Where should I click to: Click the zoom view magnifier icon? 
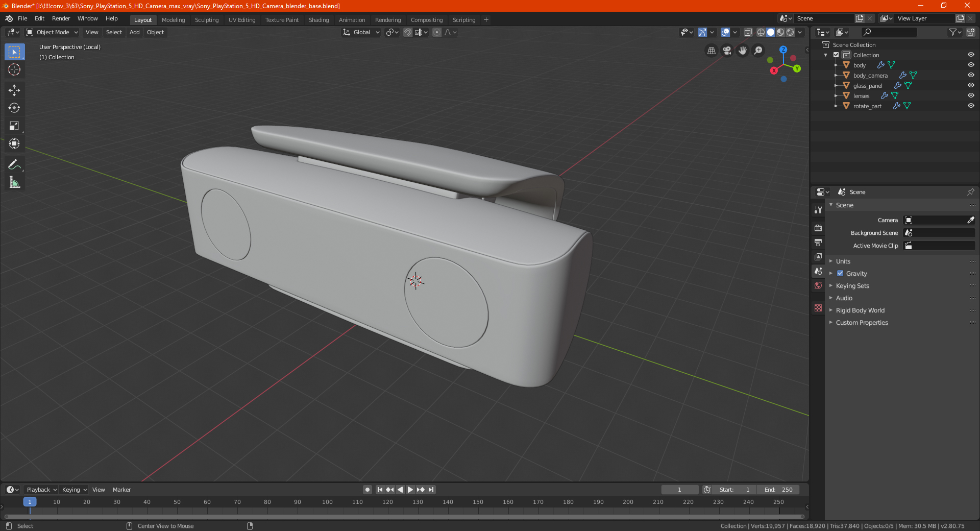click(758, 51)
